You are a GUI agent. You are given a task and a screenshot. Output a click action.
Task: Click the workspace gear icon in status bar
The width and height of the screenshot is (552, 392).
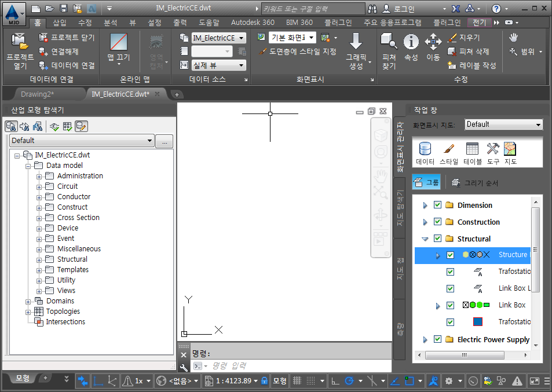coord(449,381)
